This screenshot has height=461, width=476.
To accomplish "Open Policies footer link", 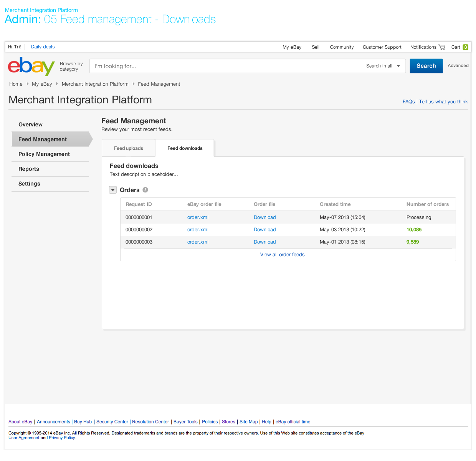I will click(x=210, y=422).
